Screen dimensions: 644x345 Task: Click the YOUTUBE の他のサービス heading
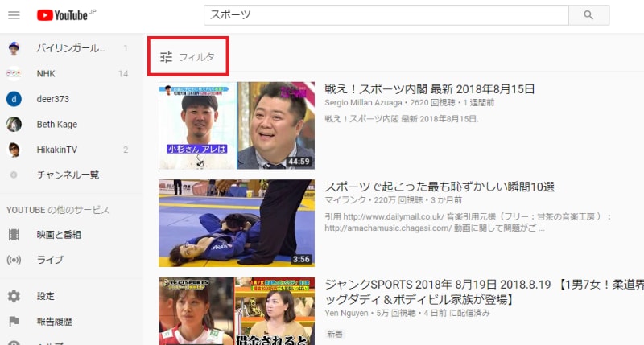[58, 210]
